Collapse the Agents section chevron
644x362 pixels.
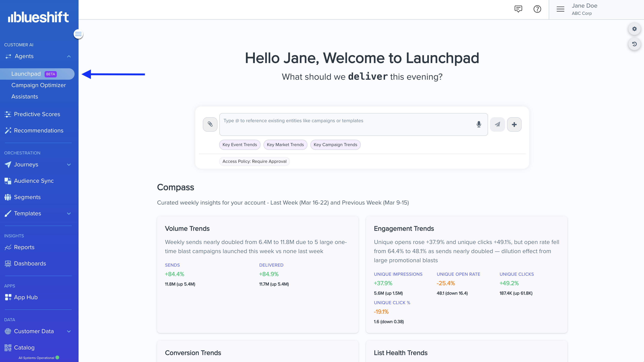pyautogui.click(x=69, y=56)
